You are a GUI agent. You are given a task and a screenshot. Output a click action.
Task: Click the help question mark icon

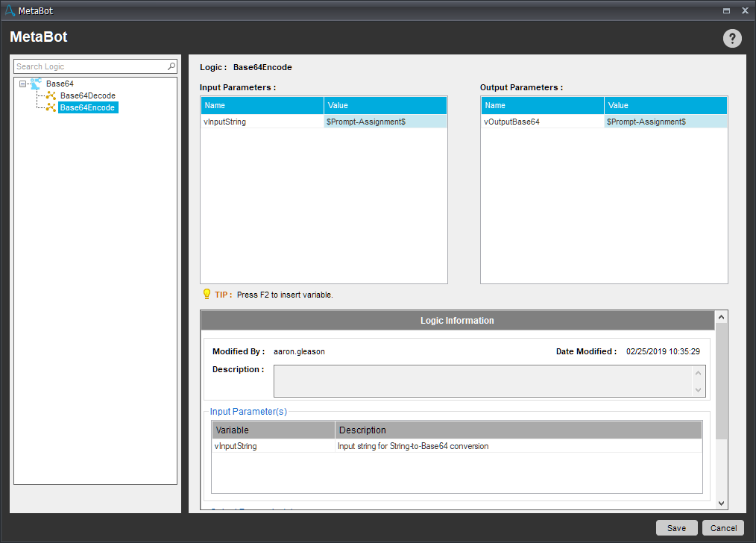pyautogui.click(x=732, y=39)
